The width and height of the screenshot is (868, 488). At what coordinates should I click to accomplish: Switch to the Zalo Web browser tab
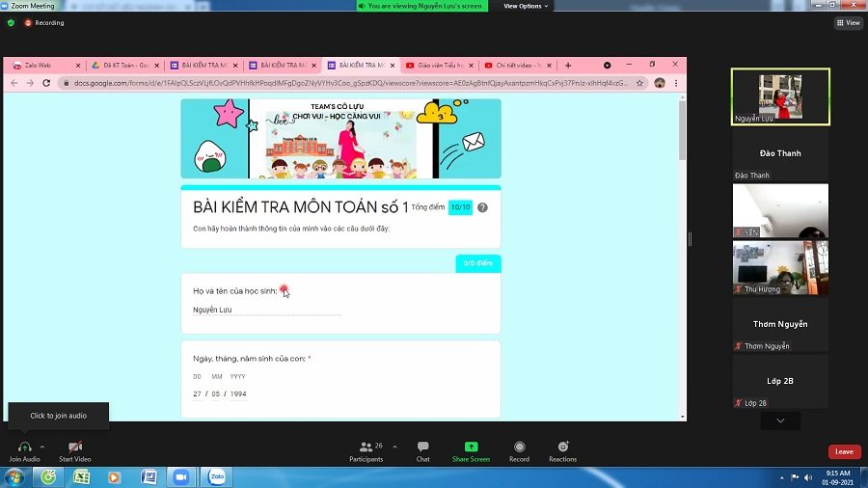coord(39,66)
